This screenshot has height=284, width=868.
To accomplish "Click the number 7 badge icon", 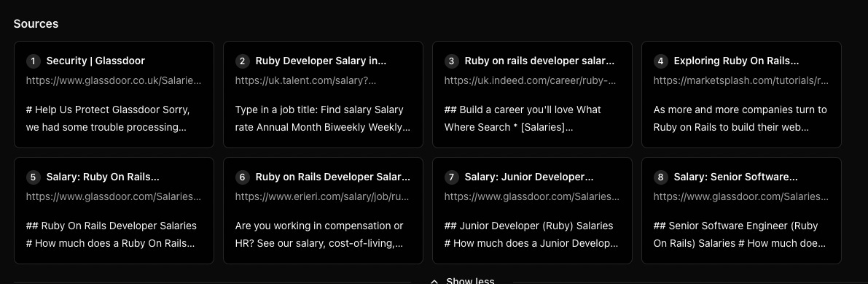I will coord(452,177).
